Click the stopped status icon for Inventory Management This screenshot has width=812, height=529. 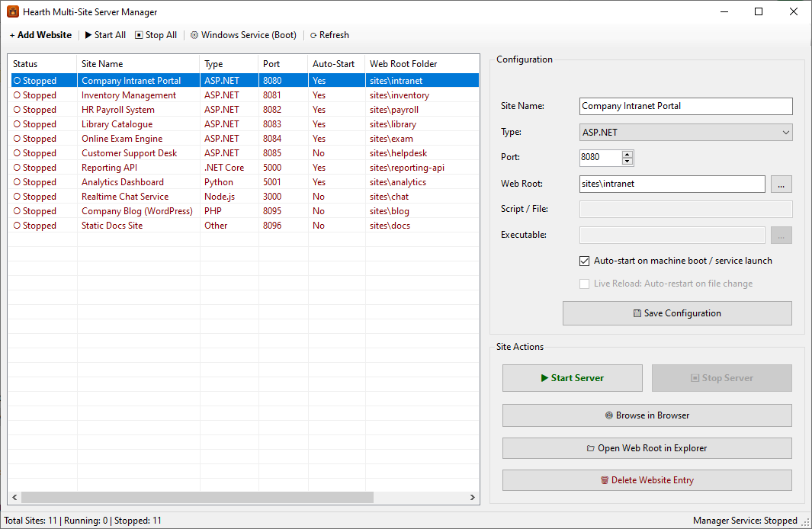tap(17, 95)
